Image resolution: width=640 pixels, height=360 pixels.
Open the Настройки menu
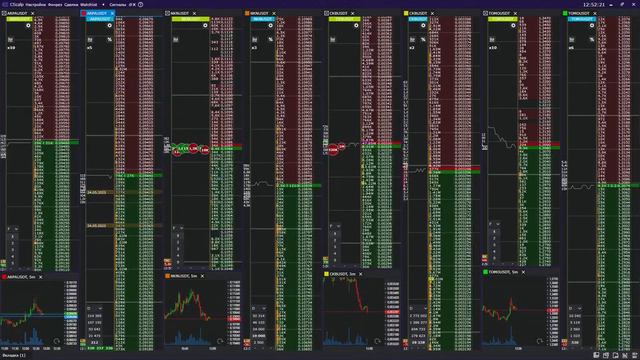click(x=36, y=4)
